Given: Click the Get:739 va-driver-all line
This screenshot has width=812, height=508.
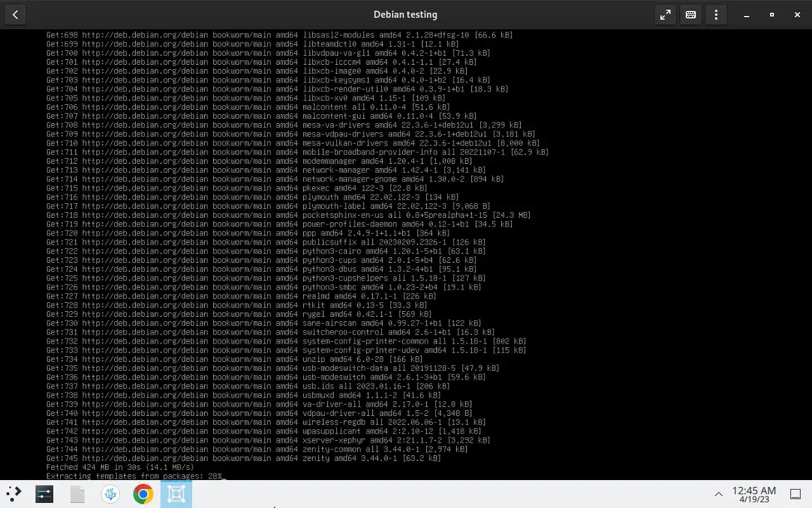Looking at the screenshot, I should click(x=259, y=404).
